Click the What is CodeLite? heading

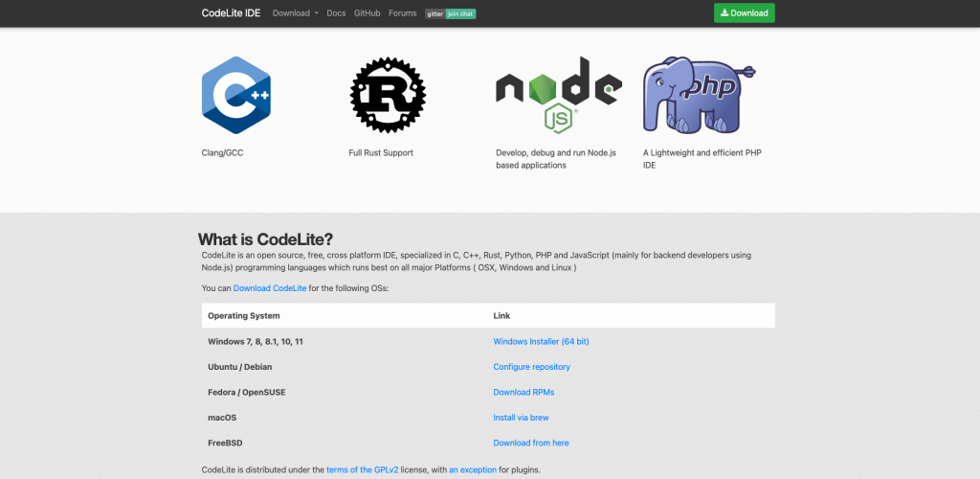tap(266, 239)
